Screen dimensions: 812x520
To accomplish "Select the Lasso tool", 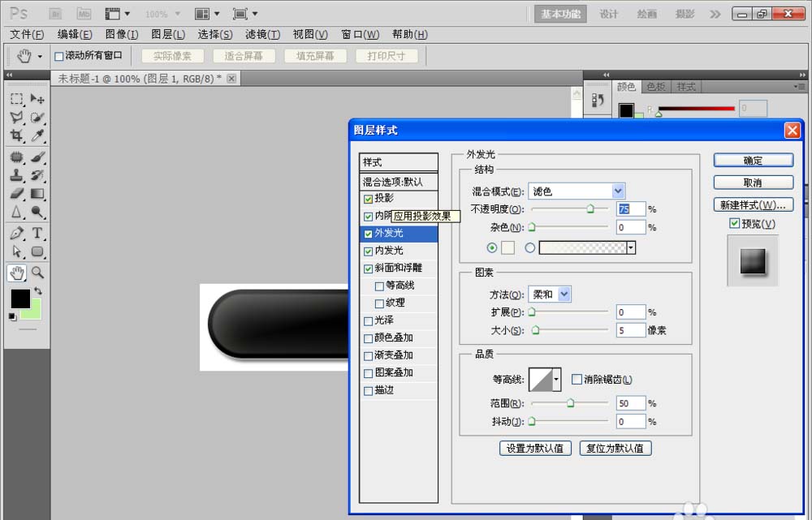I will click(16, 117).
